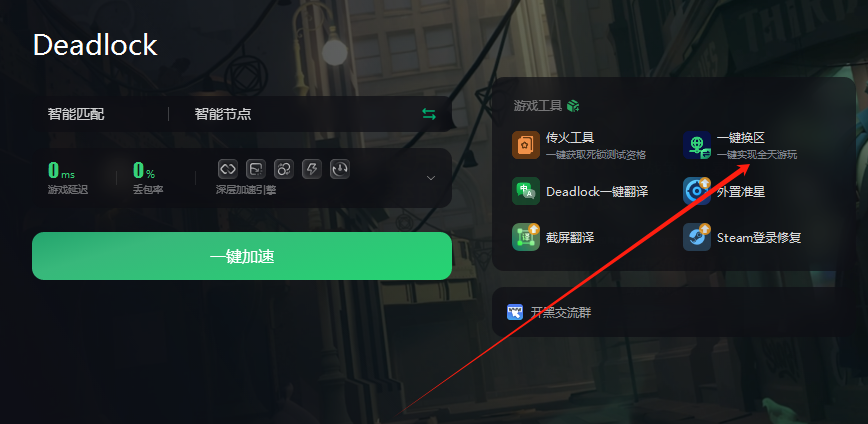Open the 截屏翻译 screenshot translate icon
Screen dimensions: 868x424
coord(526,237)
